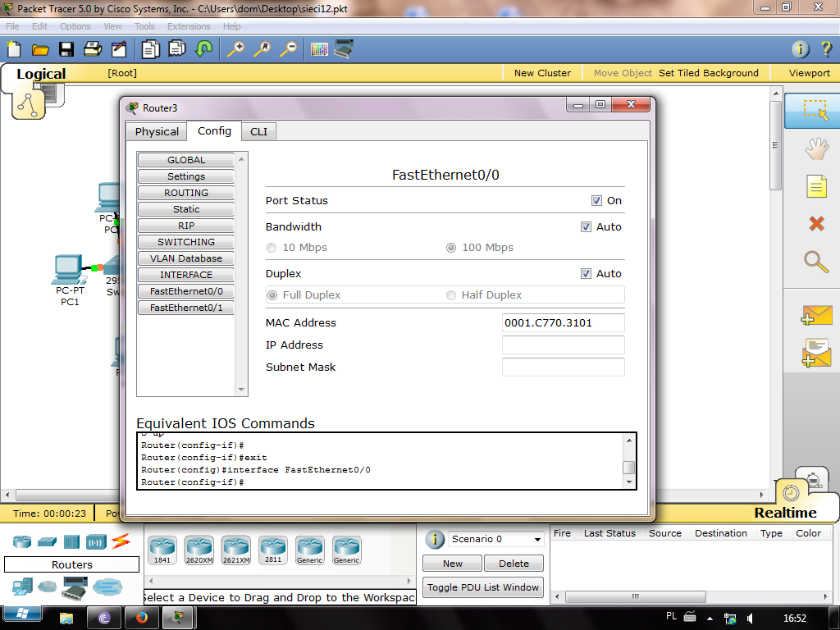Switch to the CLI tab
Screen dimensions: 840x630
coord(258,132)
